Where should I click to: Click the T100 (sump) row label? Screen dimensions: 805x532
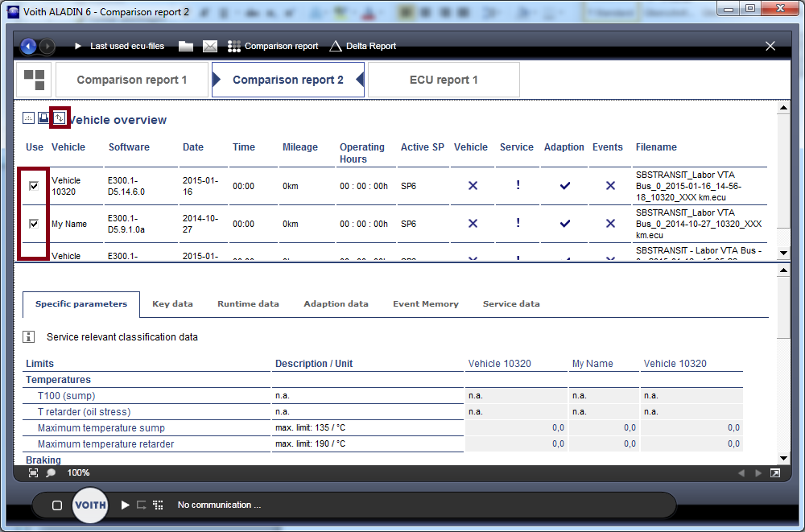pyautogui.click(x=66, y=396)
